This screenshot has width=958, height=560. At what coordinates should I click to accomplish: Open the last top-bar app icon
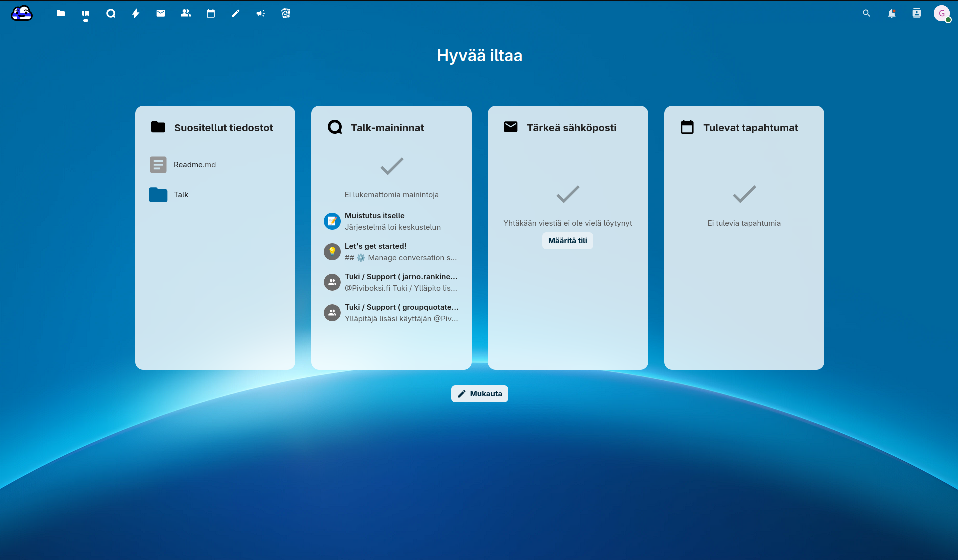click(x=286, y=13)
